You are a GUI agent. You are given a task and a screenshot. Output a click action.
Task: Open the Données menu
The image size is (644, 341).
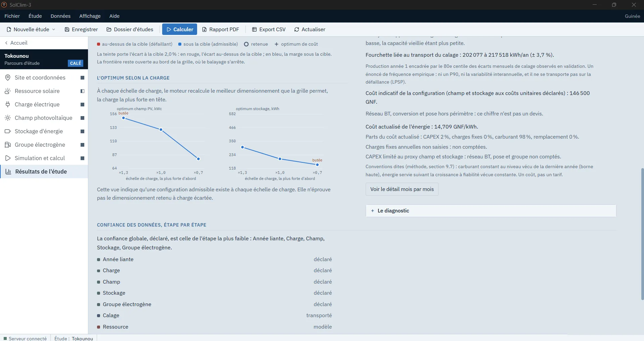(60, 16)
